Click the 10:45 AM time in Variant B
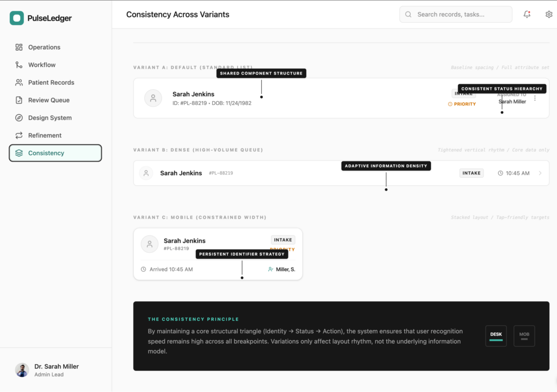Screen dimensions: 557x392 (518, 173)
